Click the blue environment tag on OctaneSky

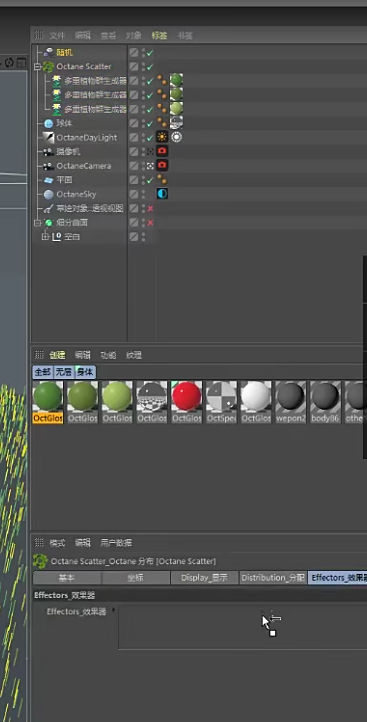(162, 194)
